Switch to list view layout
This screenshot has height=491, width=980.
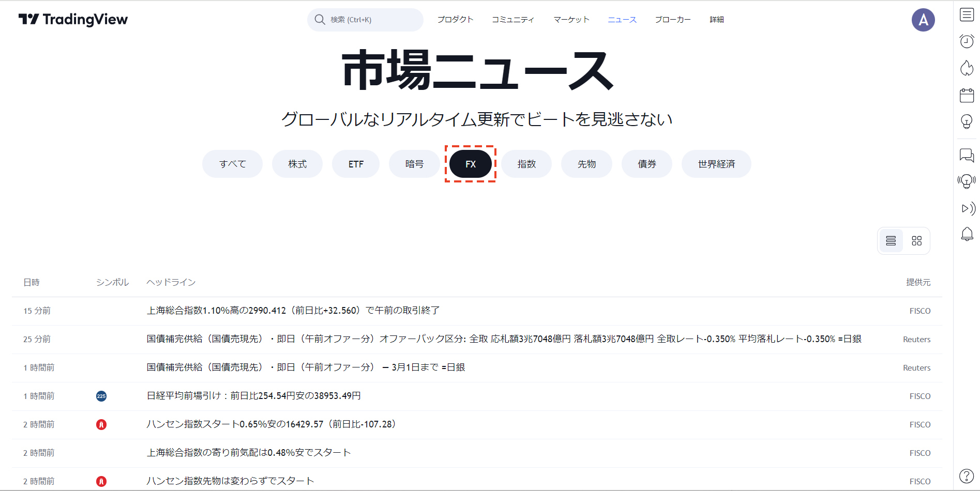891,241
